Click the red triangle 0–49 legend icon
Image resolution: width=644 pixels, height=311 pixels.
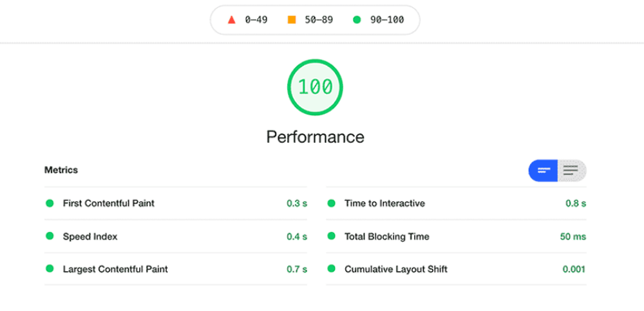(x=232, y=20)
